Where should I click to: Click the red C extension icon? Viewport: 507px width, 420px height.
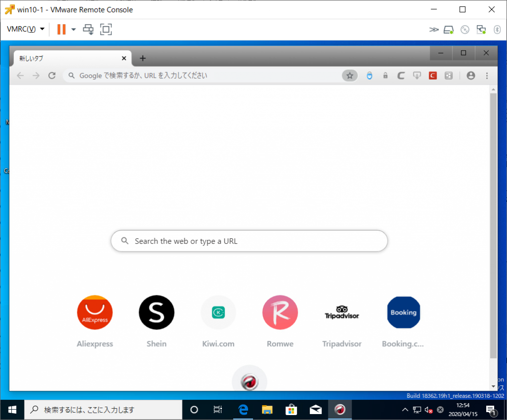point(433,76)
